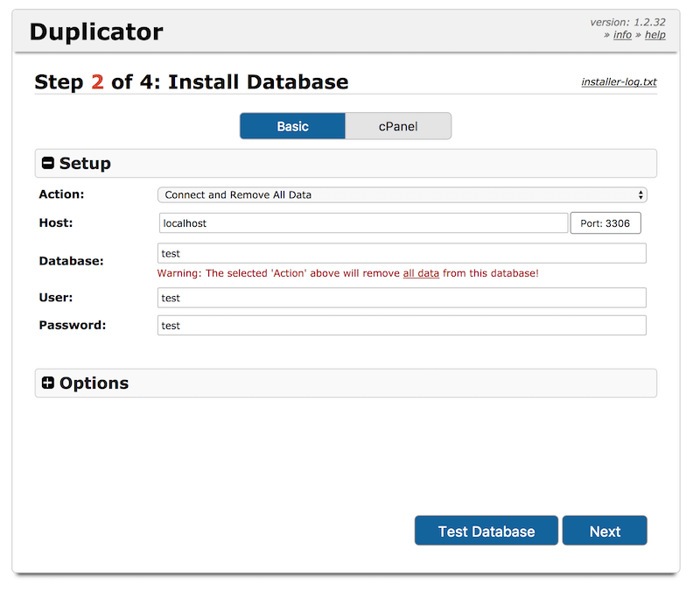Click the underlined 'all data' warning text
The width and height of the screenshot is (700, 606).
pyautogui.click(x=421, y=273)
